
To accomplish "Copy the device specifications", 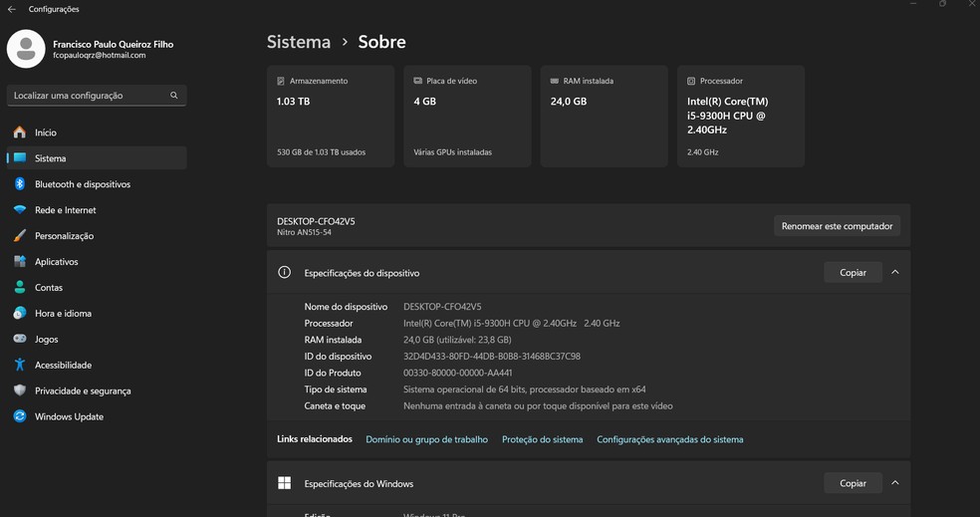I will [x=853, y=272].
